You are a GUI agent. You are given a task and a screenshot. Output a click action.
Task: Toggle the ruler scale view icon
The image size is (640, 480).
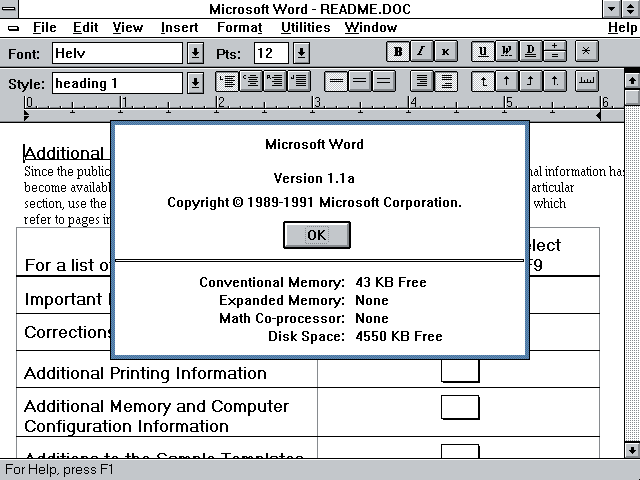[587, 81]
